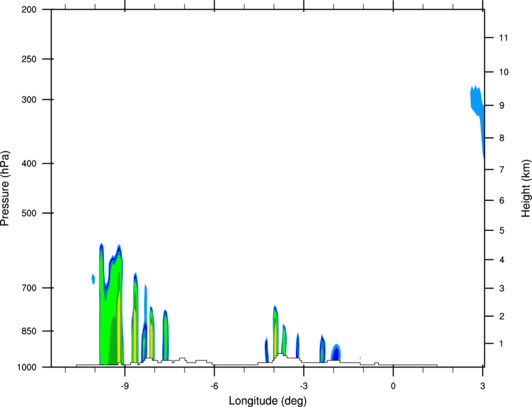The height and width of the screenshot is (407, 532).
Task: Click the 7 km height label
Action: click(x=502, y=170)
